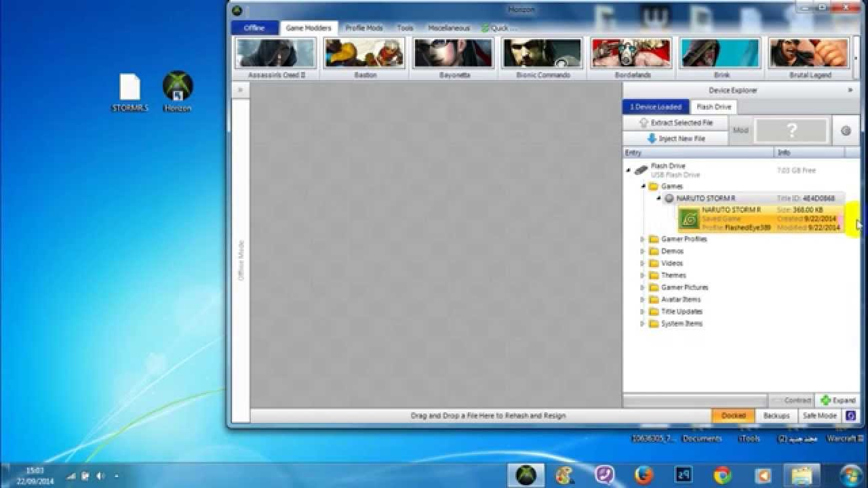Expand the Gamer Profiles folder
This screenshot has height=488, width=868.
[x=642, y=239]
